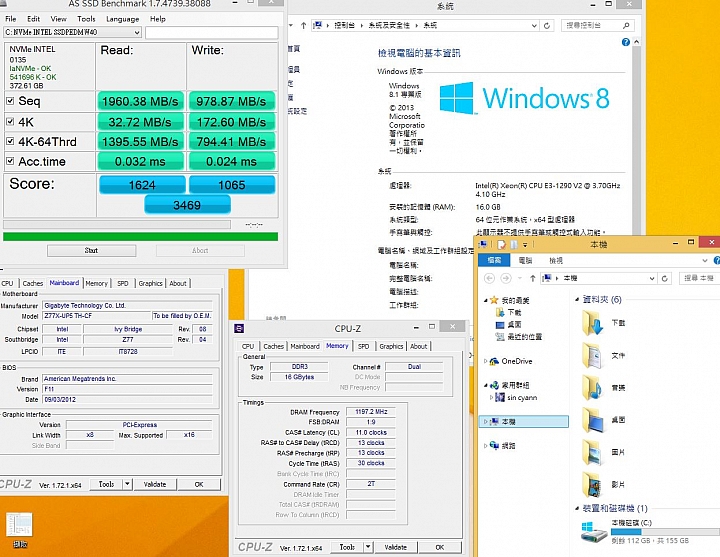Switch to CPU tab in front CPU-Z window
Image resolution: width=720 pixels, height=557 pixels.
coord(248,346)
